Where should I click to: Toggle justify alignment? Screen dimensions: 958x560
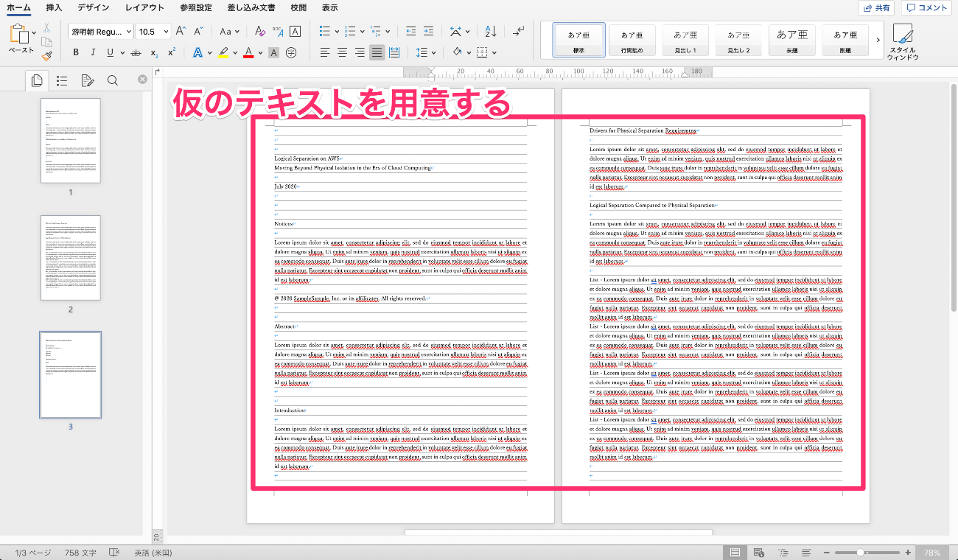[x=377, y=52]
